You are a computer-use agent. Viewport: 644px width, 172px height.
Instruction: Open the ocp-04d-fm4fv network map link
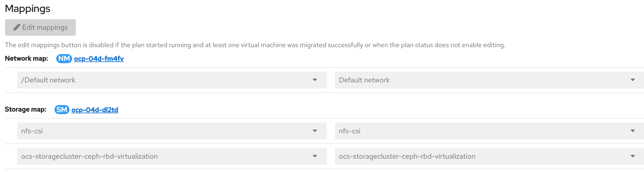pos(99,59)
